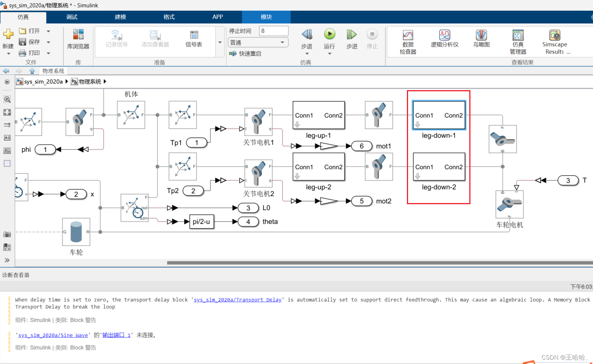Click Fit to View in the left palette

tap(7, 112)
